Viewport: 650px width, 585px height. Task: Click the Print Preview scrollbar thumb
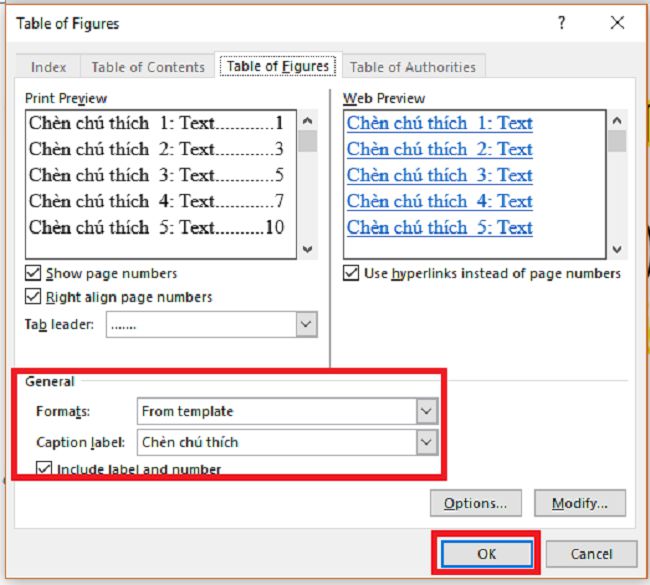coord(308,141)
